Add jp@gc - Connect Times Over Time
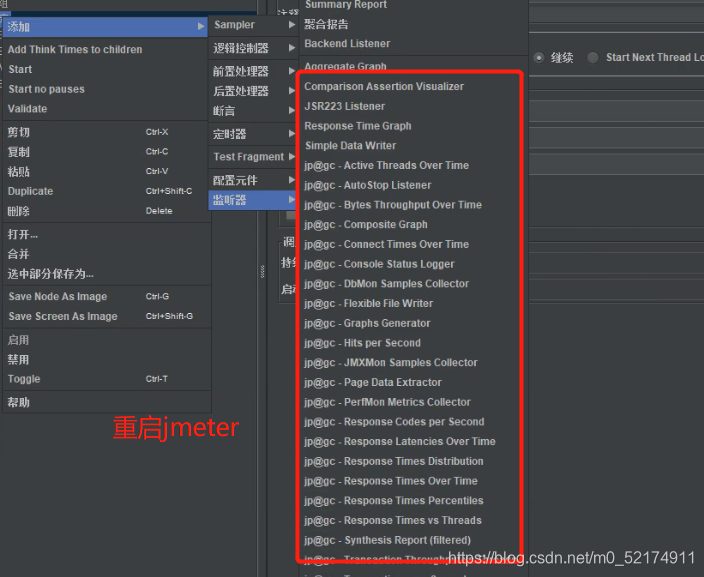The height and width of the screenshot is (577, 704). click(413, 244)
